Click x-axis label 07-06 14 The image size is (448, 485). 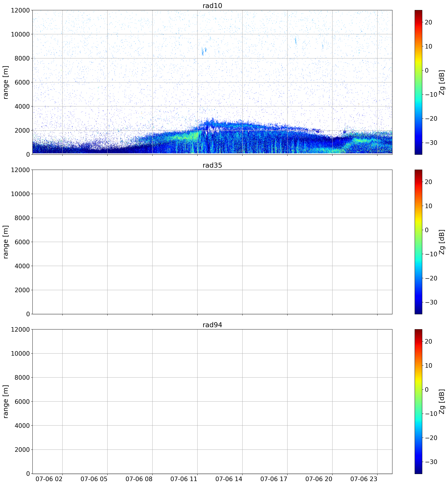click(x=229, y=479)
